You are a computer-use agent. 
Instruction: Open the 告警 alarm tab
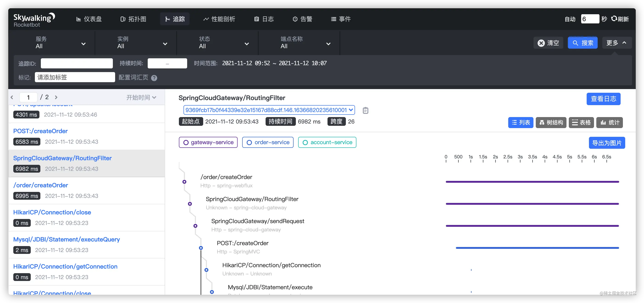tap(302, 19)
